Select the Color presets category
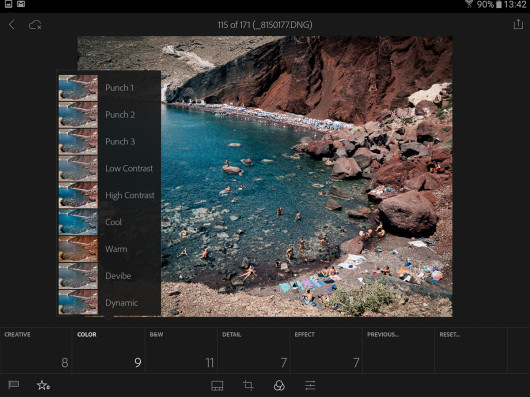 [x=109, y=350]
